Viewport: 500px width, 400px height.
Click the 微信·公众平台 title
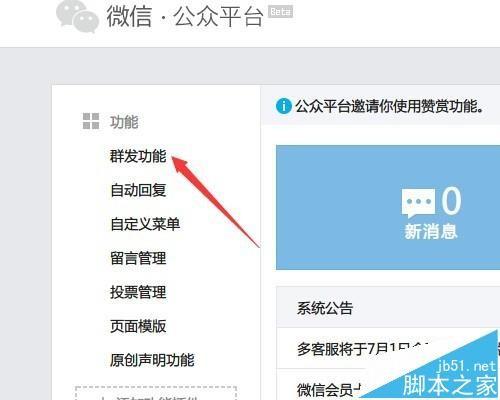coord(185,16)
